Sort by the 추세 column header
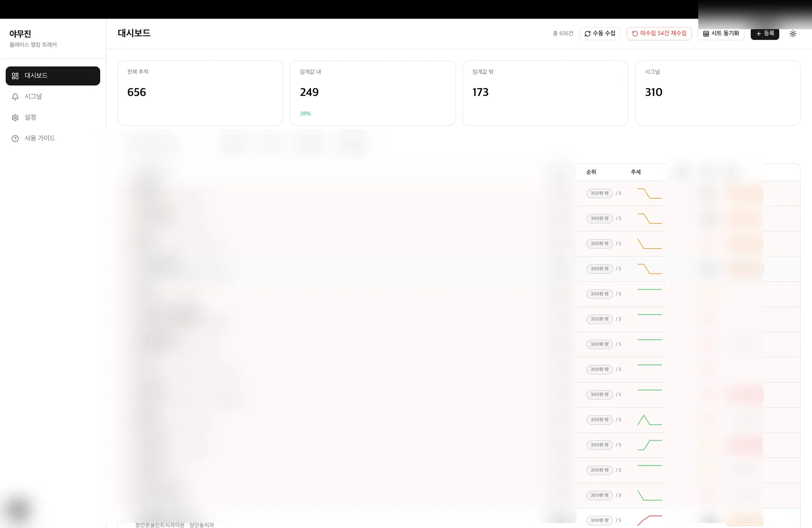This screenshot has width=812, height=528. 636,172
